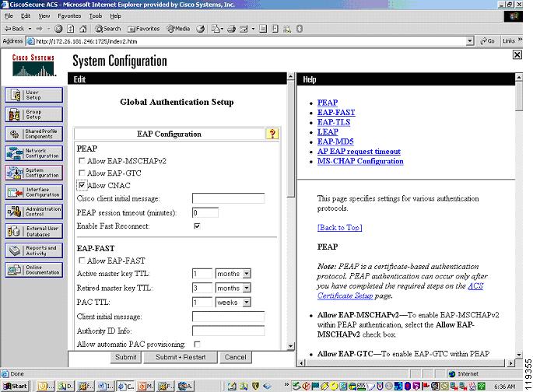Image resolution: width=533 pixels, height=392 pixels.
Task: Open the ACS Certificate Setup link
Action: pos(401,291)
